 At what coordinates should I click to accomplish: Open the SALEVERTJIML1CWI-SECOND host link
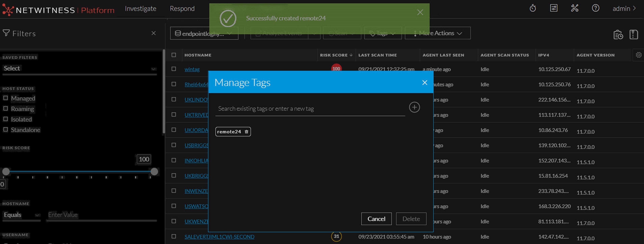coord(219,237)
